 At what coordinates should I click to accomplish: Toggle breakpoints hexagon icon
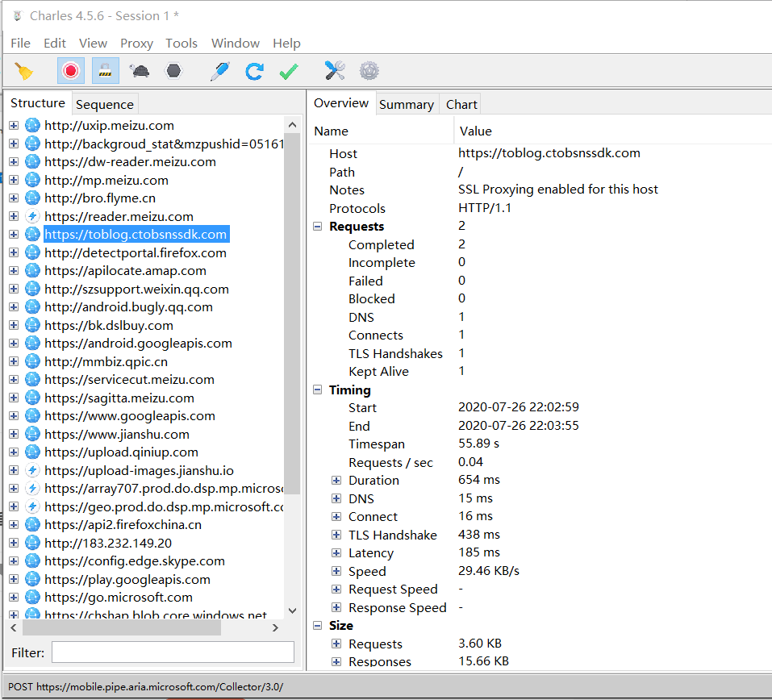pyautogui.click(x=173, y=71)
